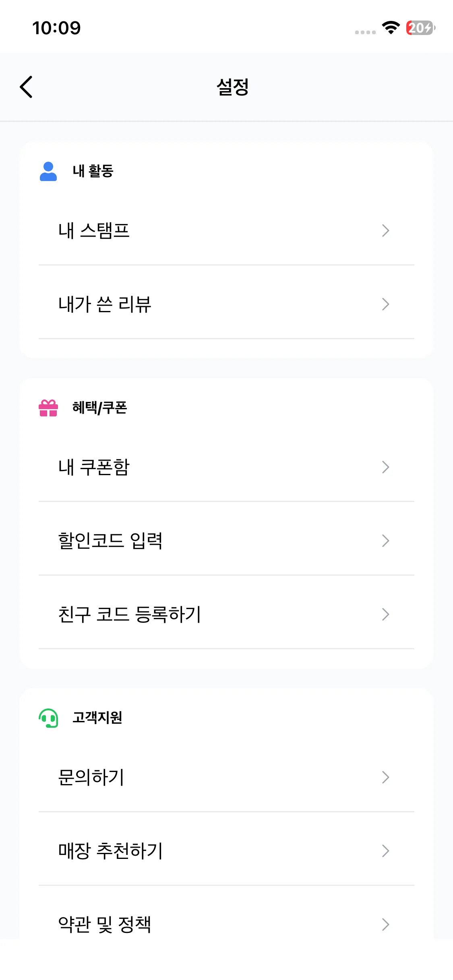Tap the chevron next to 내 쿠폰함

click(385, 467)
